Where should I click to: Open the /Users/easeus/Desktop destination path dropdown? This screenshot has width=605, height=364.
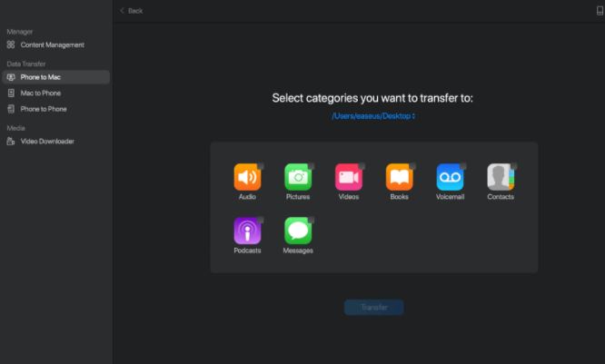pyautogui.click(x=373, y=116)
